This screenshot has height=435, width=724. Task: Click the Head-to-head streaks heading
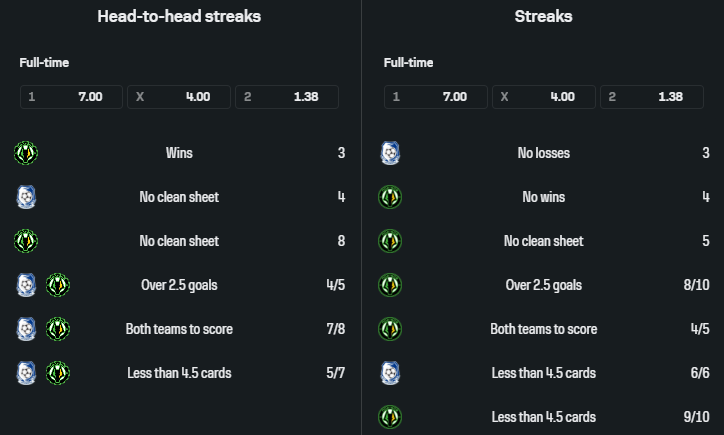(x=179, y=17)
